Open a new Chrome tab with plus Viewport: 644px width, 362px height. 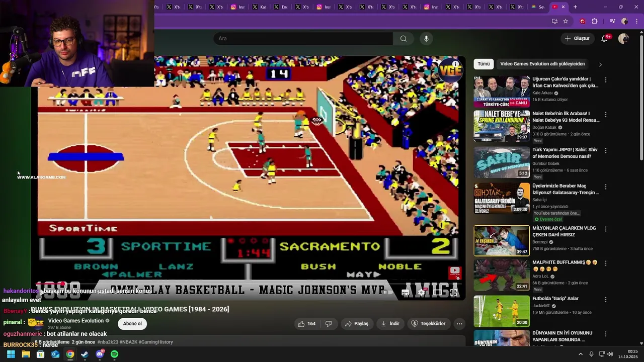(575, 7)
